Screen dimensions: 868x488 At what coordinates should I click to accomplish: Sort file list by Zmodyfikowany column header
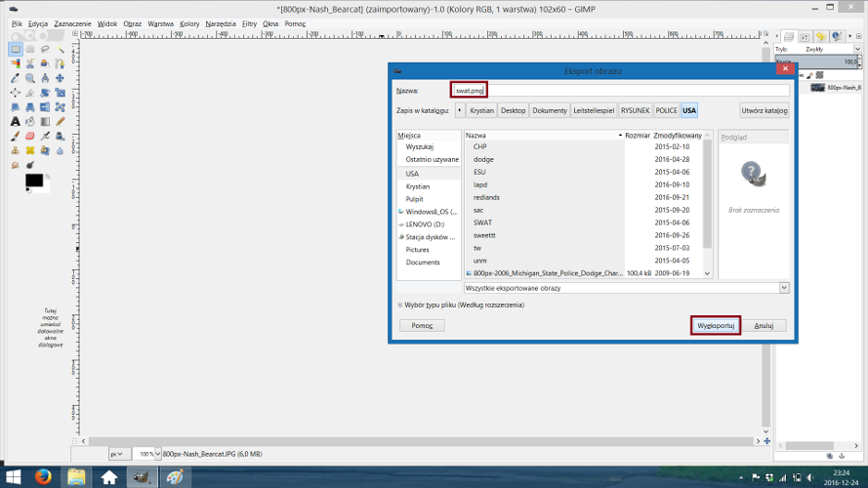(678, 135)
